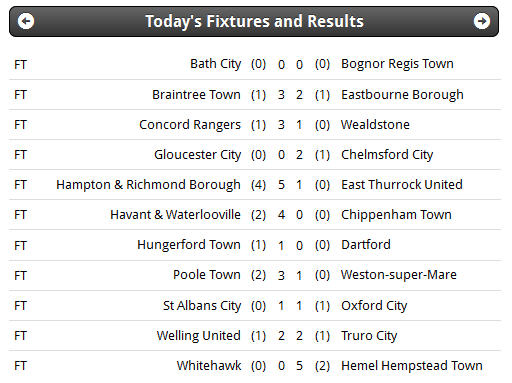
Task: Click Hungerford Town team name
Action: pyautogui.click(x=189, y=245)
